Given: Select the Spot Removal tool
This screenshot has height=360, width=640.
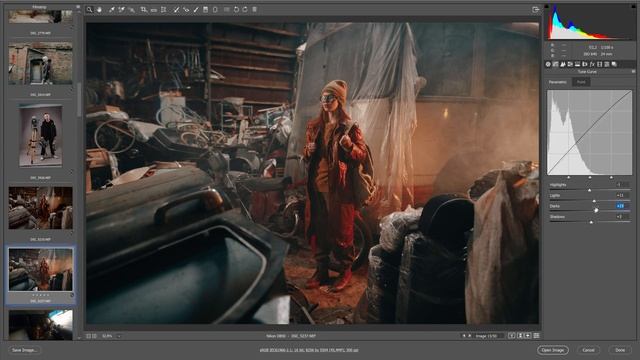Looking at the screenshot, I should [x=176, y=9].
